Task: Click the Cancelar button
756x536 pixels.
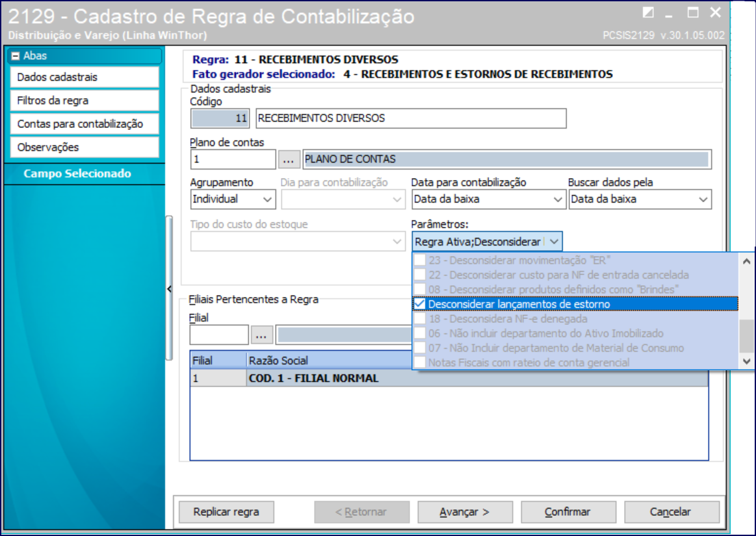Action: [x=671, y=512]
